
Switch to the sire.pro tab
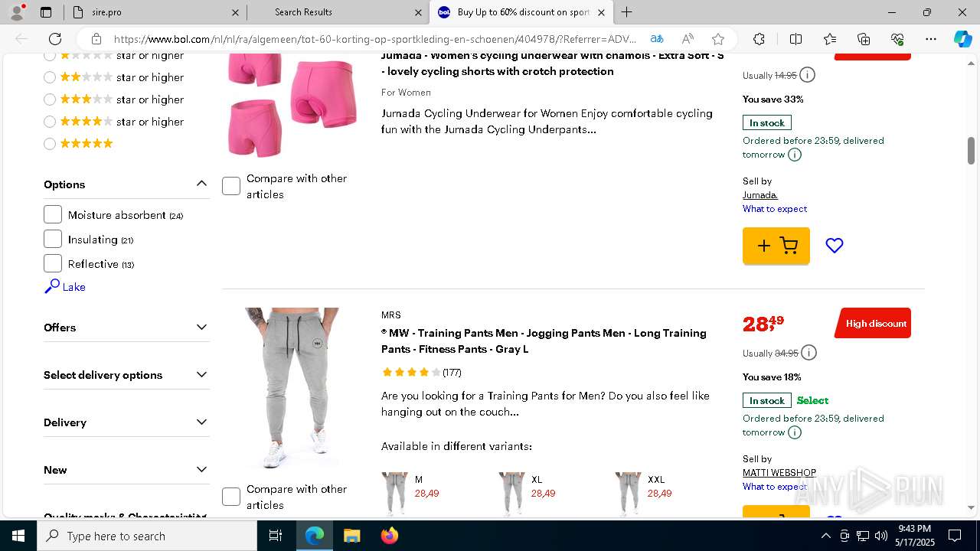tap(153, 12)
